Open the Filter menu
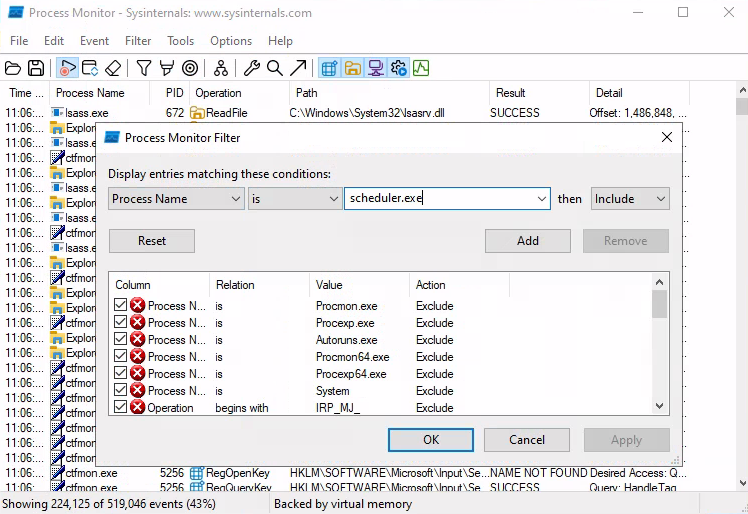The width and height of the screenshot is (748, 514). (138, 41)
